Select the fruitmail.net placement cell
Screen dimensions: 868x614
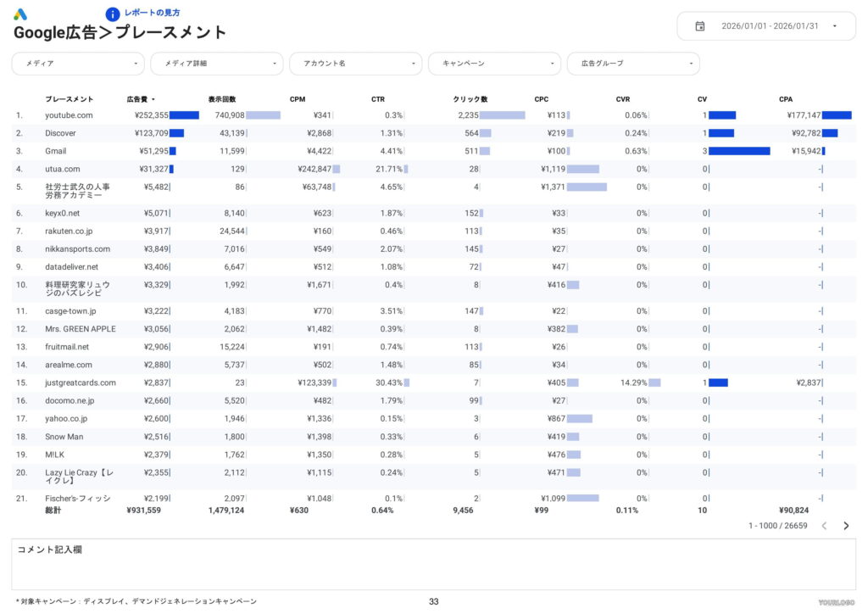click(x=67, y=347)
